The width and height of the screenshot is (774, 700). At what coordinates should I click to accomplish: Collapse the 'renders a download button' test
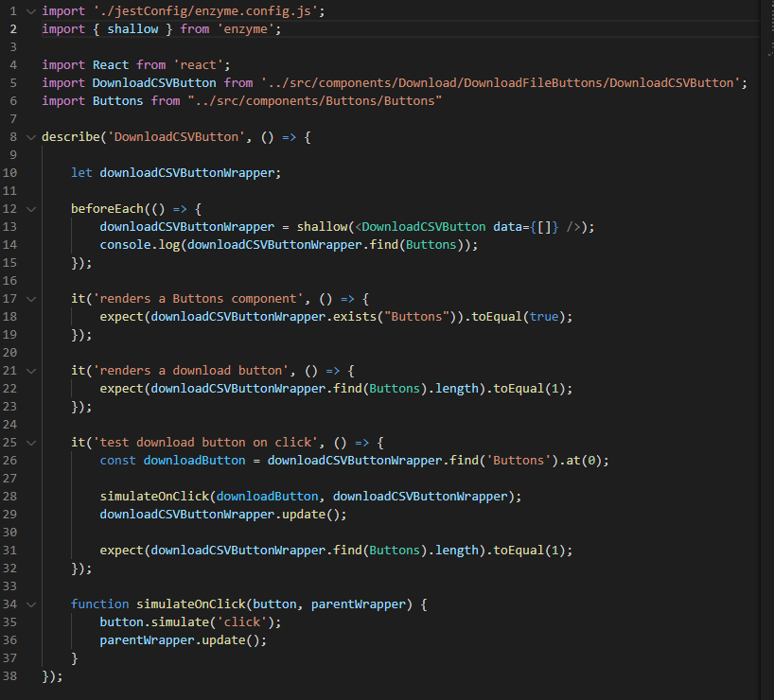[x=31, y=370]
